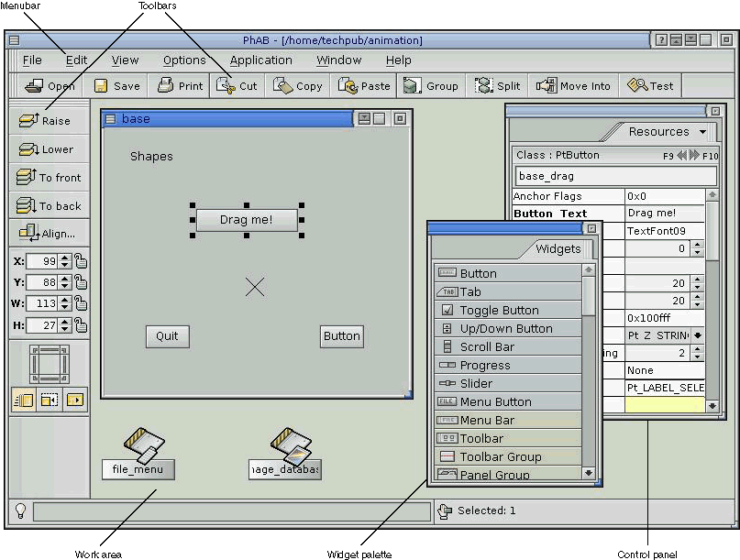The image size is (740, 560).
Task: Open the Application menu
Action: tap(260, 60)
